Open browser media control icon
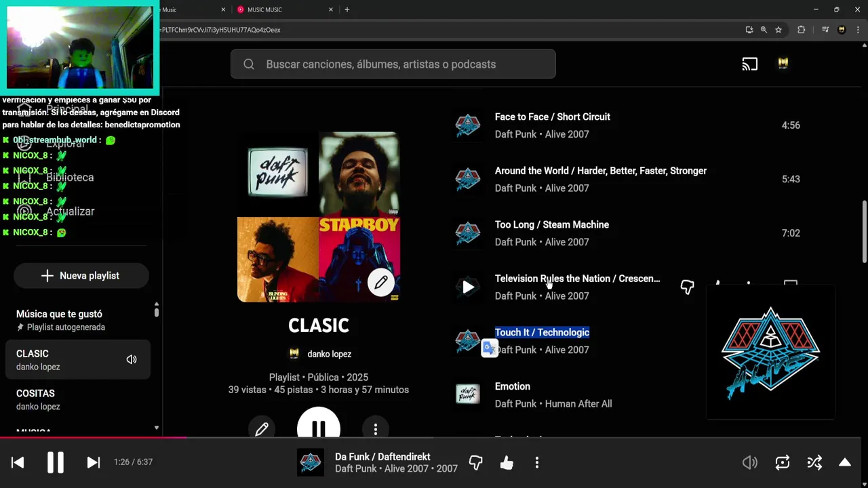This screenshot has width=868, height=488. coord(825,30)
